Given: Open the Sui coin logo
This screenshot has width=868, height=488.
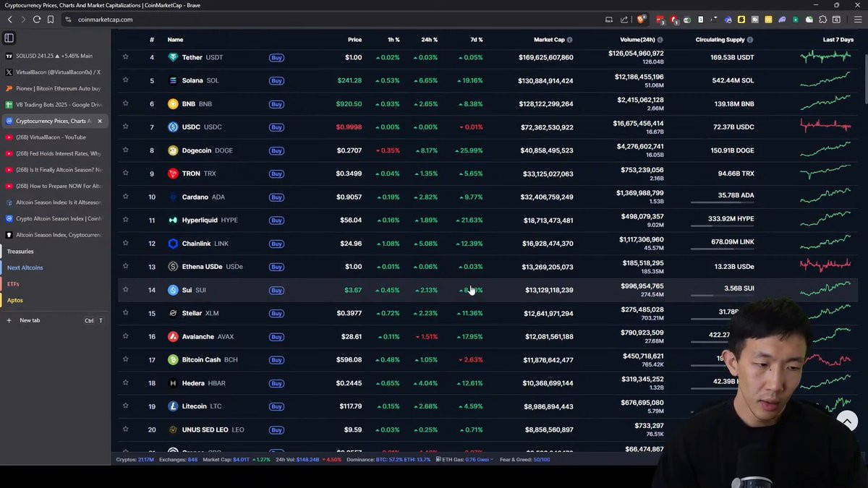Looking at the screenshot, I should pos(173,290).
